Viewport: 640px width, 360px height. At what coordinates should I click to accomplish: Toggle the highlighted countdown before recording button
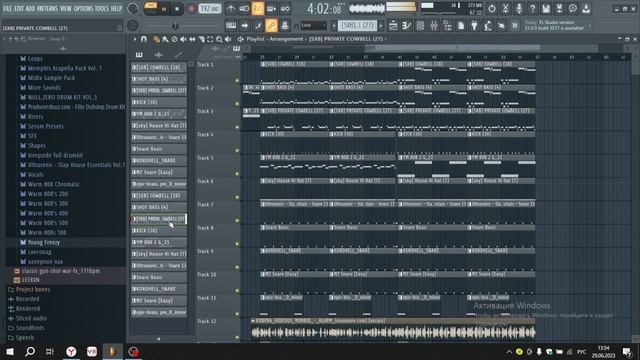pos(258,9)
